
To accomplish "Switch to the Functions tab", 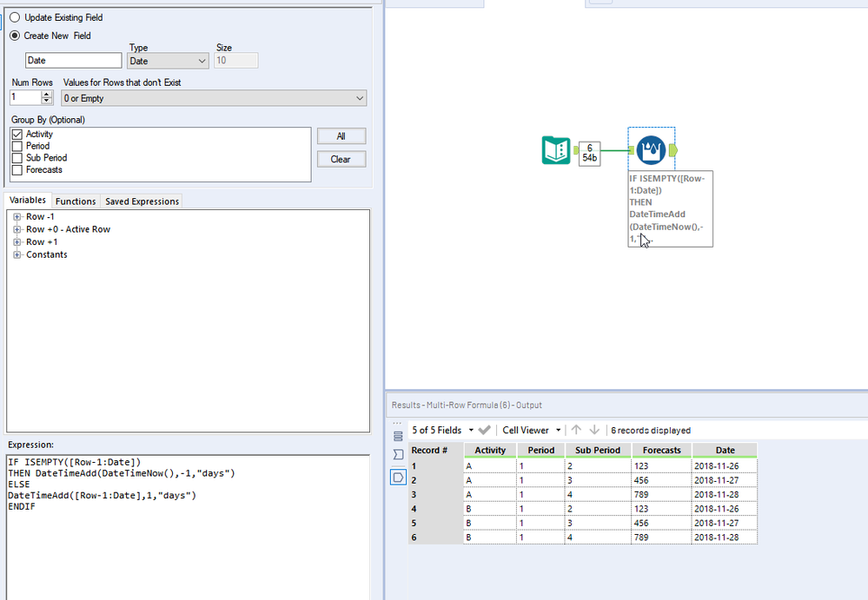I will 76,201.
